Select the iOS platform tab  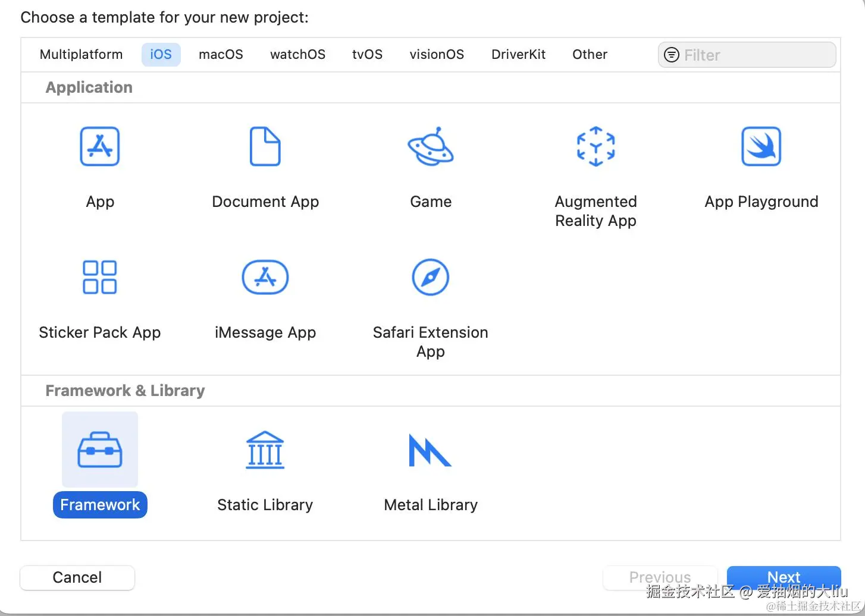(161, 54)
